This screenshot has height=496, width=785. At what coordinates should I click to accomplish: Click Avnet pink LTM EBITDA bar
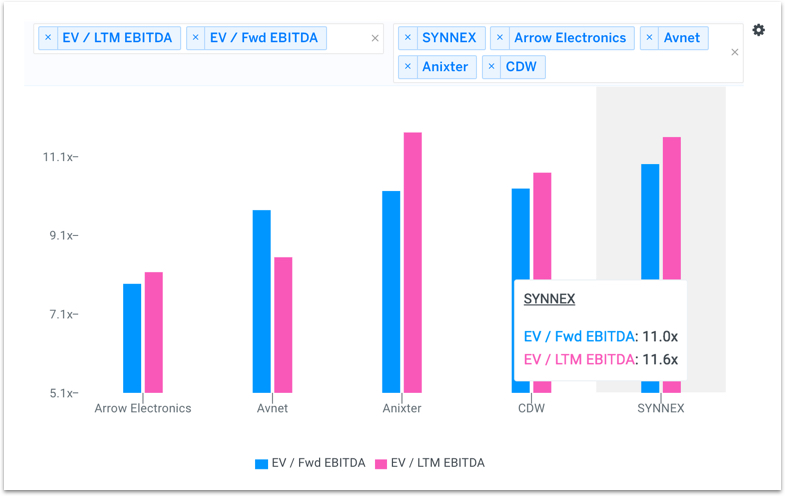click(283, 325)
